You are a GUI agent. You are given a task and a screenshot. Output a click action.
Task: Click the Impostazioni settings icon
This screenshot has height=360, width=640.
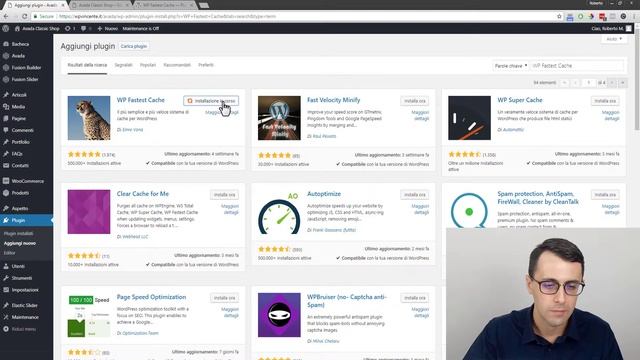[x=6, y=290]
